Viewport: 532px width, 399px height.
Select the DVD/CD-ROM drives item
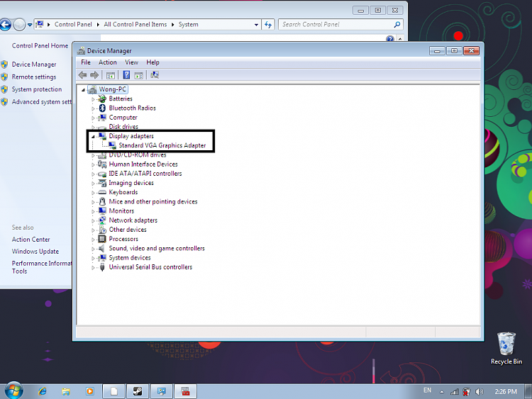(x=138, y=155)
